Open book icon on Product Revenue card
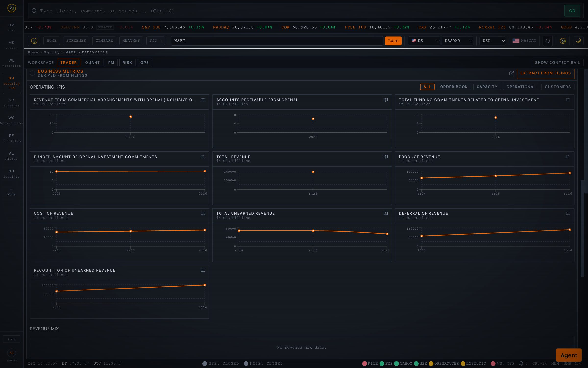The image size is (588, 368). (568, 157)
